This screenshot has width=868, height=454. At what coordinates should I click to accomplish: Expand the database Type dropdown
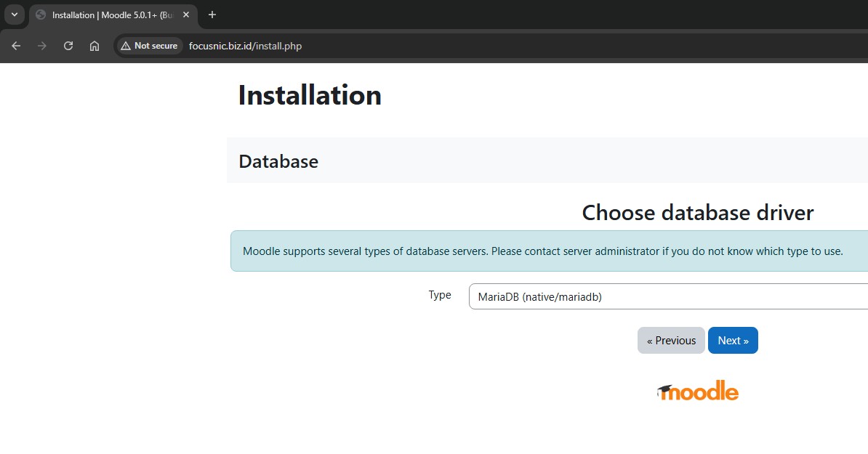point(667,296)
